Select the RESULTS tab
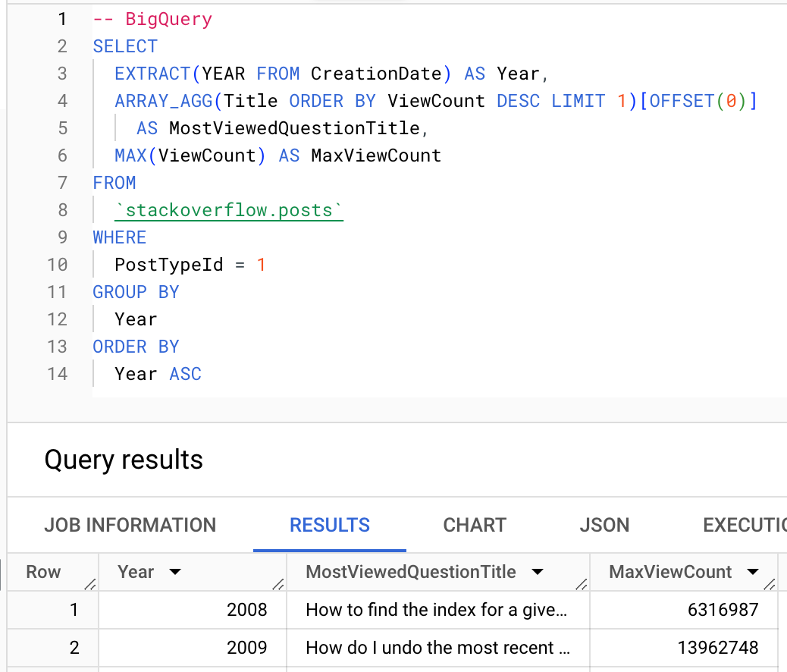This screenshot has width=787, height=672. tap(330, 525)
